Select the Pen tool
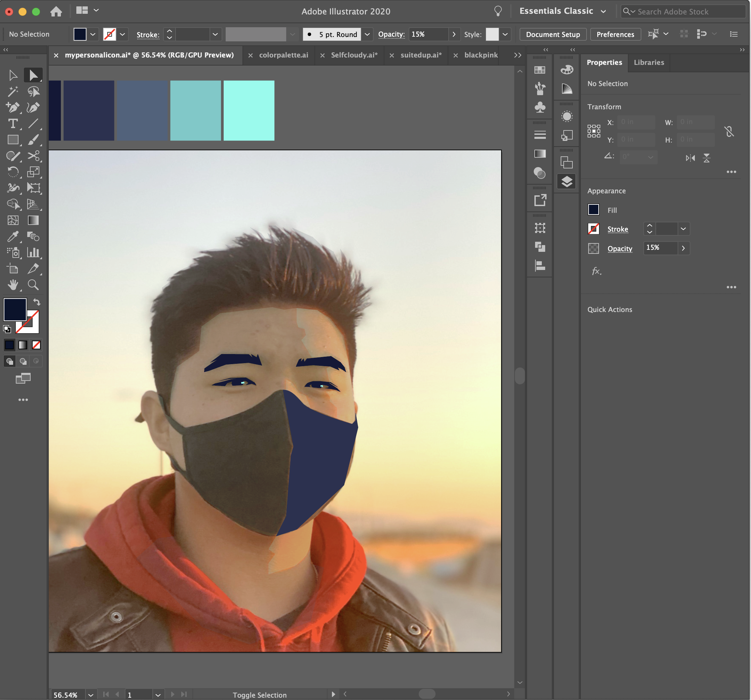Image resolution: width=751 pixels, height=700 pixels. [13, 108]
